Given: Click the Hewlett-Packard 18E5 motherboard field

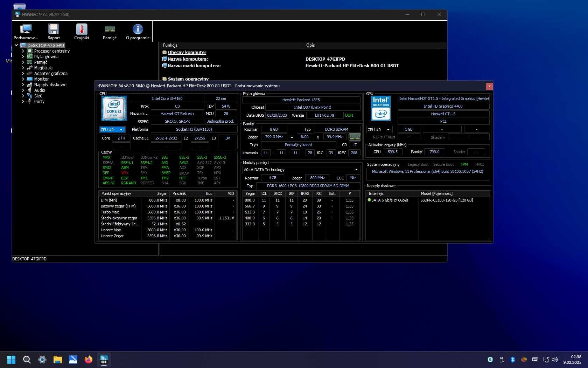Looking at the screenshot, I should pos(301,100).
